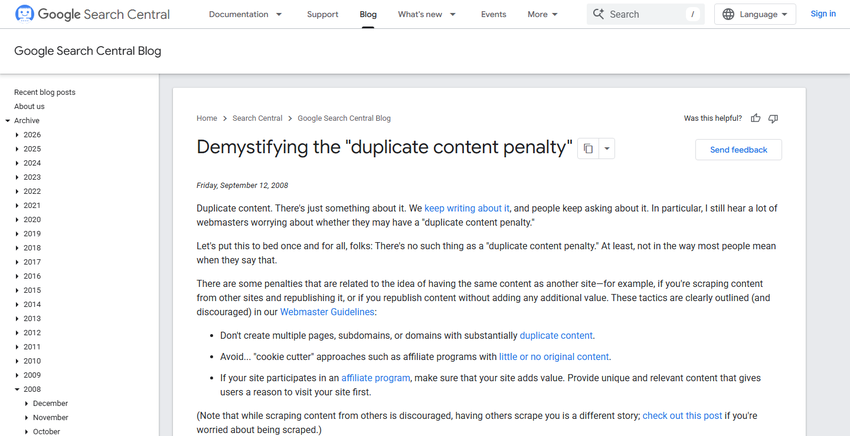The height and width of the screenshot is (436, 850).
Task: Open the 'duplicate content' link
Action: pyautogui.click(x=556, y=335)
